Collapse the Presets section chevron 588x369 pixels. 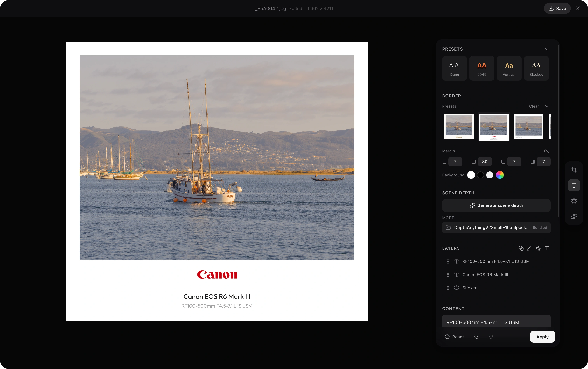[x=547, y=49]
